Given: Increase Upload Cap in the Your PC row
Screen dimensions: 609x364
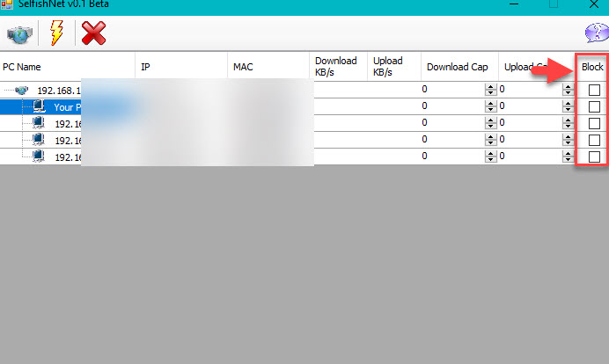Looking at the screenshot, I should [x=568, y=104].
